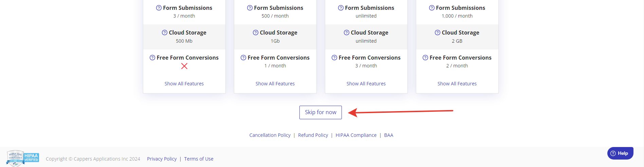Click help icon beside 1,000/month Form Submissions
The image size is (644, 167).
pyautogui.click(x=431, y=8)
